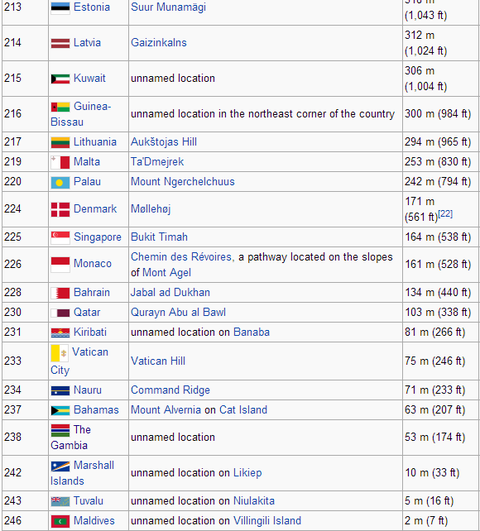Open the Latvia country link
480x531 pixels.
[x=87, y=43]
